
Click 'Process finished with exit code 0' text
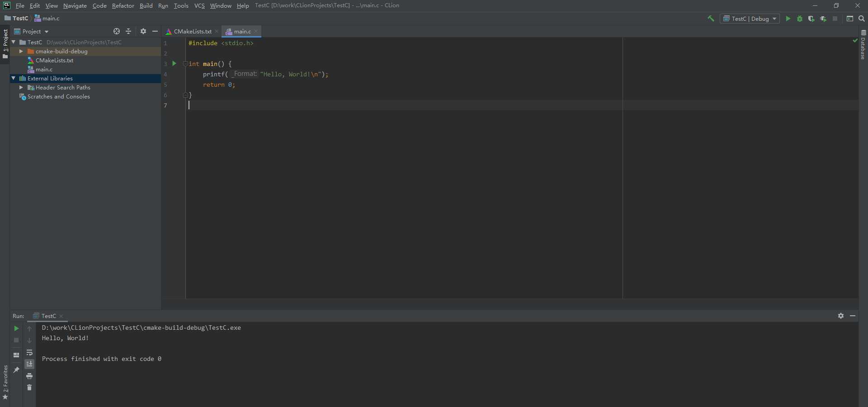102,359
